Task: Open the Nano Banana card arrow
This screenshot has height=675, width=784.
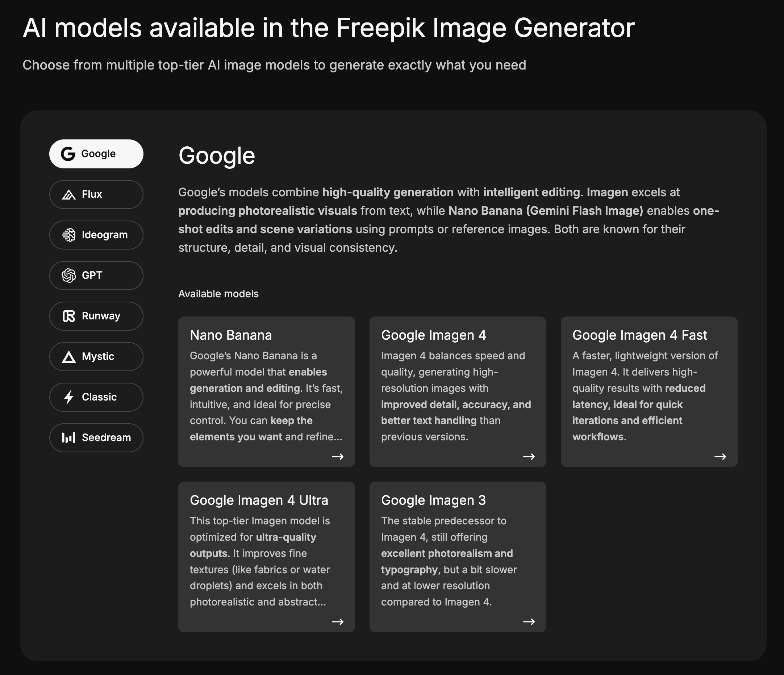Action: tap(338, 456)
